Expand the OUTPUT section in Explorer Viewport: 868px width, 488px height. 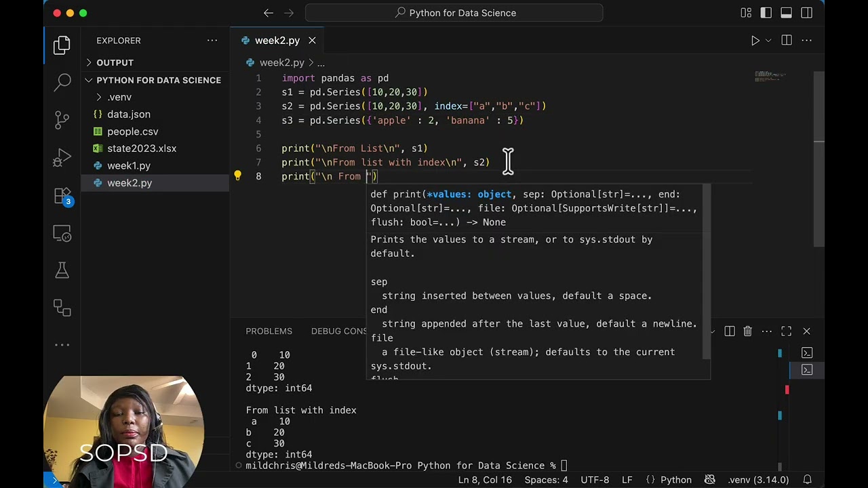(155, 62)
